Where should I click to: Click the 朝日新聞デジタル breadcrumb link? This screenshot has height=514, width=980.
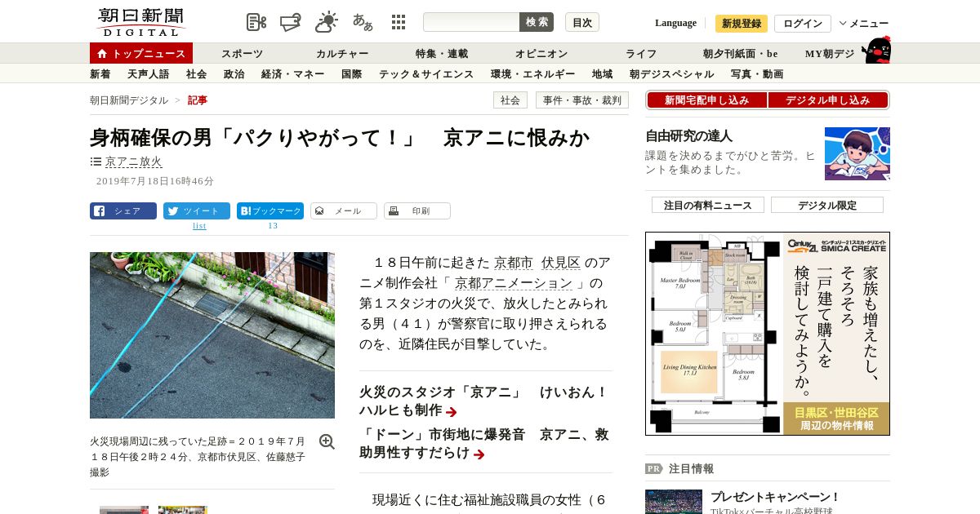tap(129, 100)
